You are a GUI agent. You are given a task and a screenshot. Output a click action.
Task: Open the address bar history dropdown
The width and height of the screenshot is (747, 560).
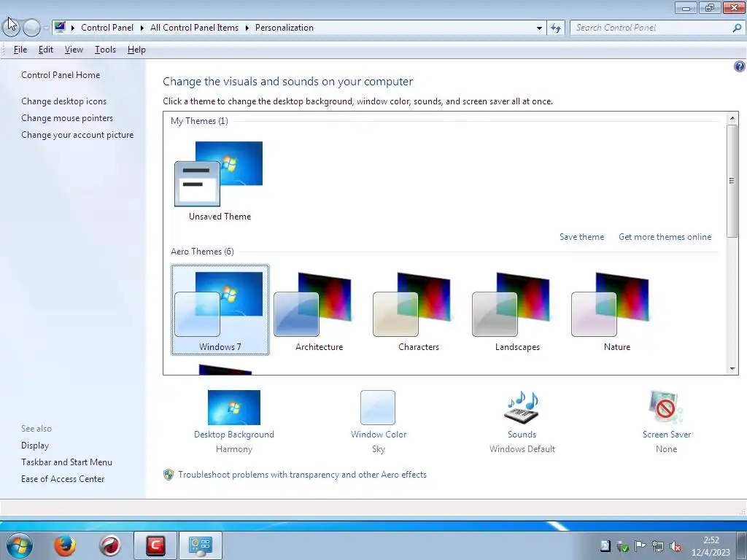tap(539, 28)
